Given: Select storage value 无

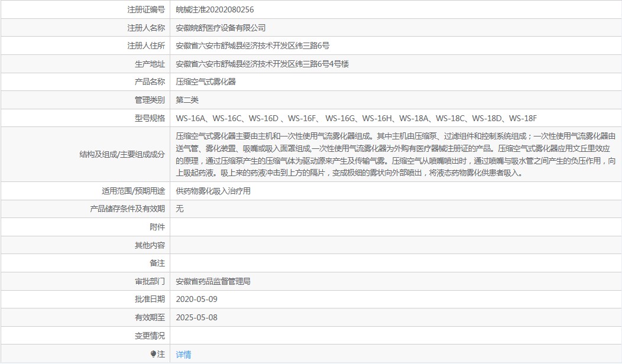Looking at the screenshot, I should (x=180, y=209).
